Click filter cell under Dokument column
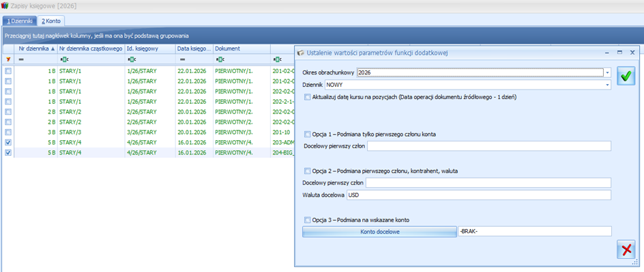Viewport: 644px width, 272px height. pos(241,59)
